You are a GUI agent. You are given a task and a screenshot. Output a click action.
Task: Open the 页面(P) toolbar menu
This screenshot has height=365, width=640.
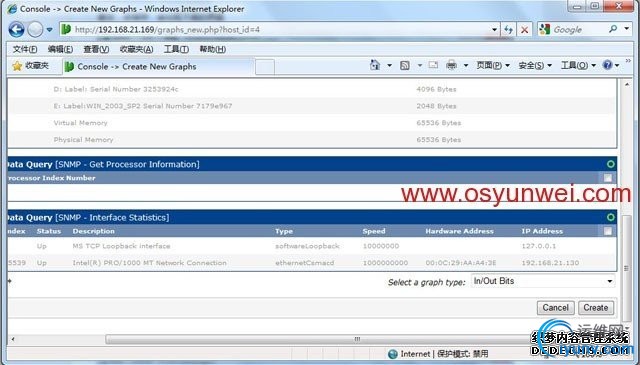[x=493, y=65]
